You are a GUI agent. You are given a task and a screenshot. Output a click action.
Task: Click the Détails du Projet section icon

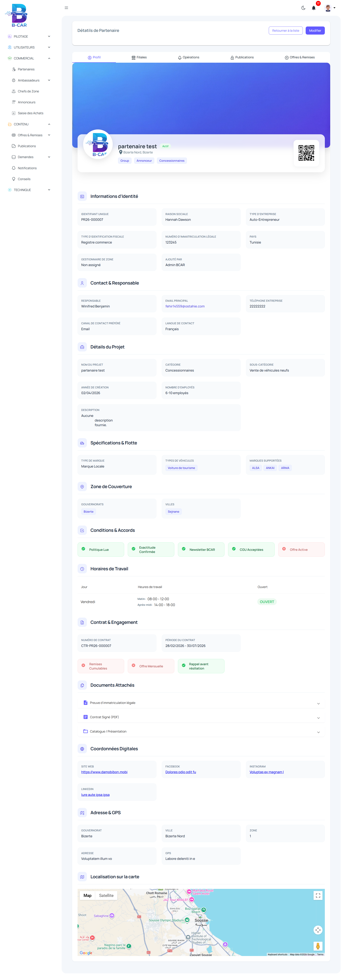point(82,347)
